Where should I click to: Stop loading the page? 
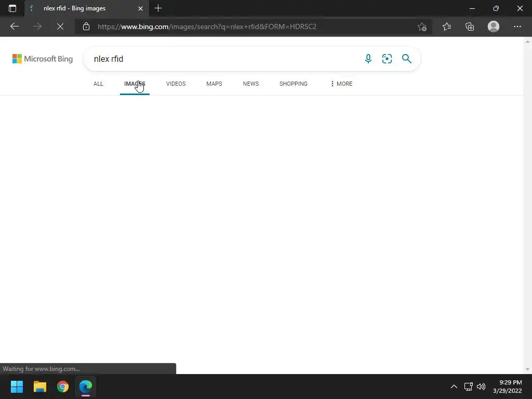[x=60, y=26]
